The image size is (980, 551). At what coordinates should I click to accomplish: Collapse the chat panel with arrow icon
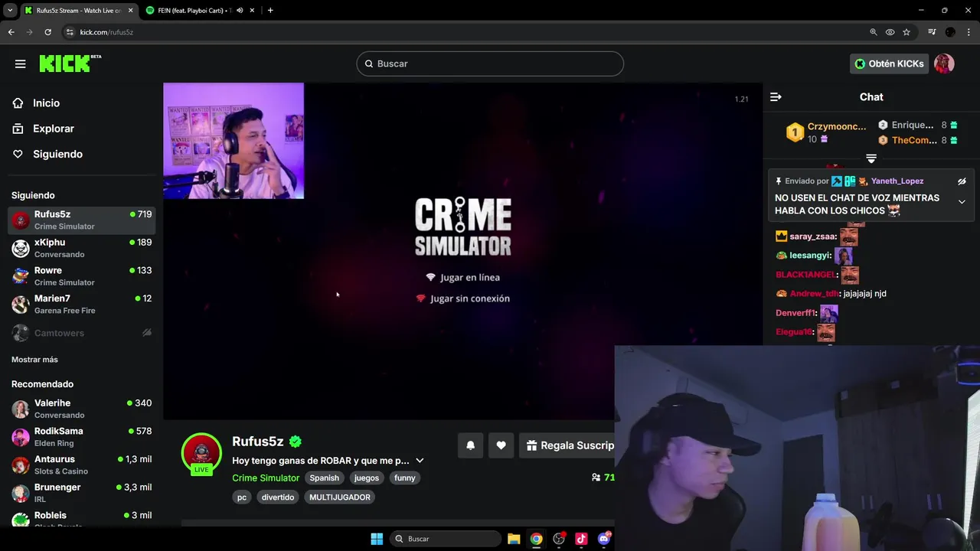(776, 96)
